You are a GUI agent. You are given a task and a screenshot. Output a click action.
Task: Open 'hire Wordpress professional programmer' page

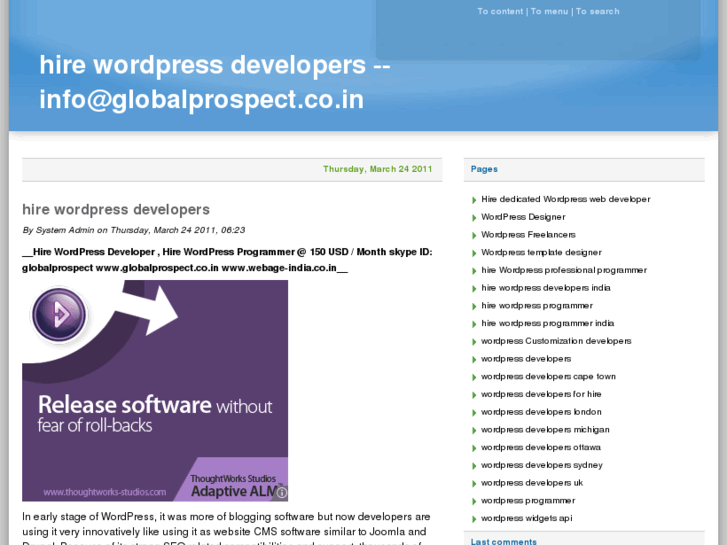click(x=563, y=270)
